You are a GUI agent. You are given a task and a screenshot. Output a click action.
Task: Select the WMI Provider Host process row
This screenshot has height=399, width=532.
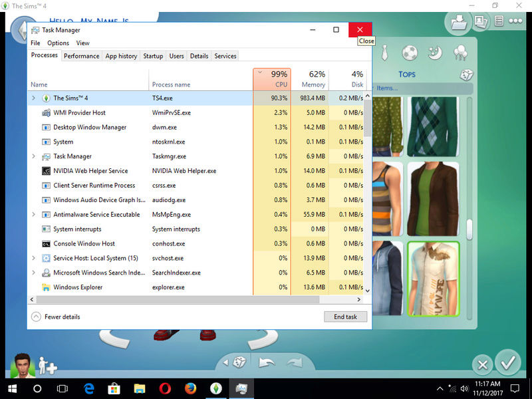point(196,112)
